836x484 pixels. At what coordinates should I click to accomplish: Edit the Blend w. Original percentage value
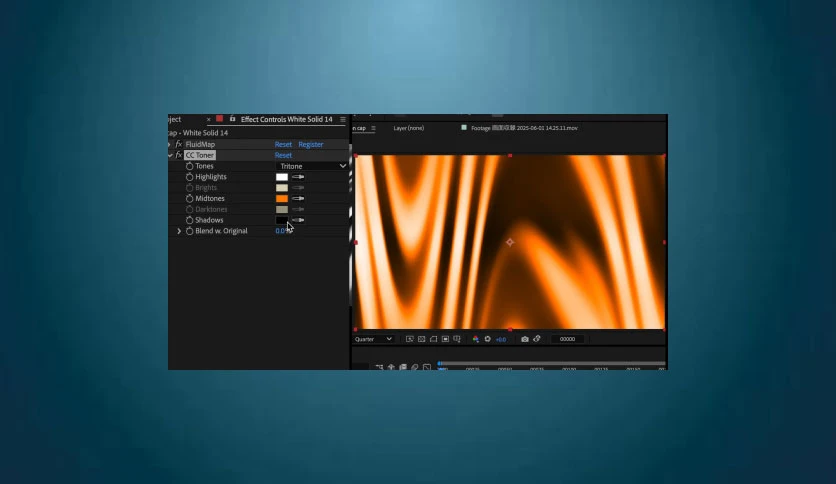point(283,231)
